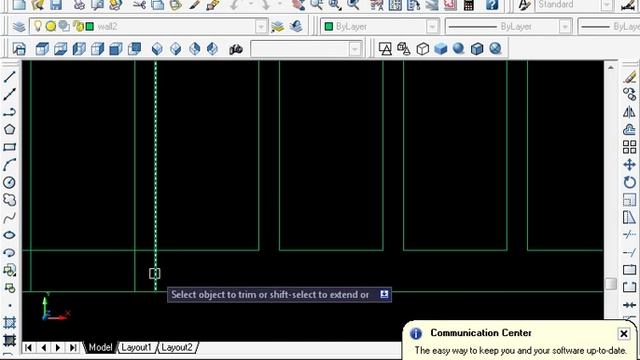Screen dimensions: 640x360
Task: Toggle wall2 layer viewport freeze
Action: click(64, 27)
